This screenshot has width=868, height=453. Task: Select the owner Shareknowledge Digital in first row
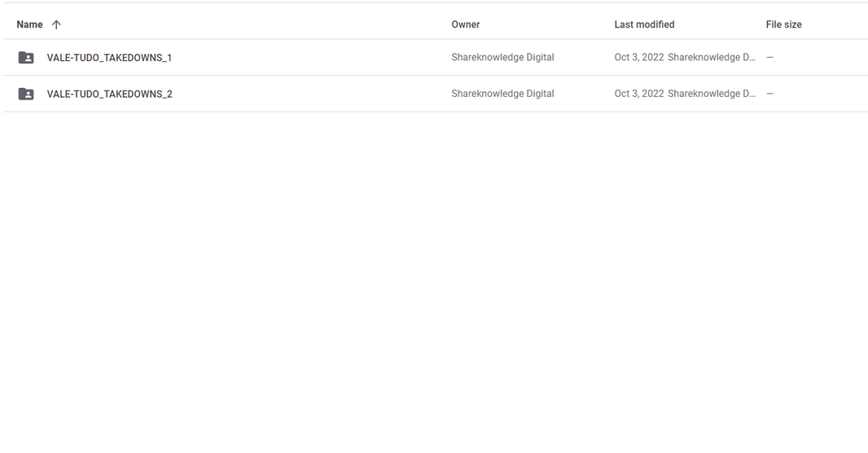coord(502,57)
